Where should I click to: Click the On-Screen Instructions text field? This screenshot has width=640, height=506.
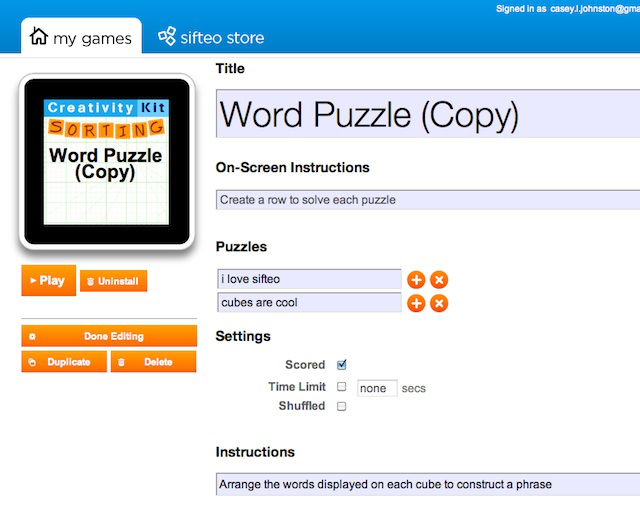428,200
